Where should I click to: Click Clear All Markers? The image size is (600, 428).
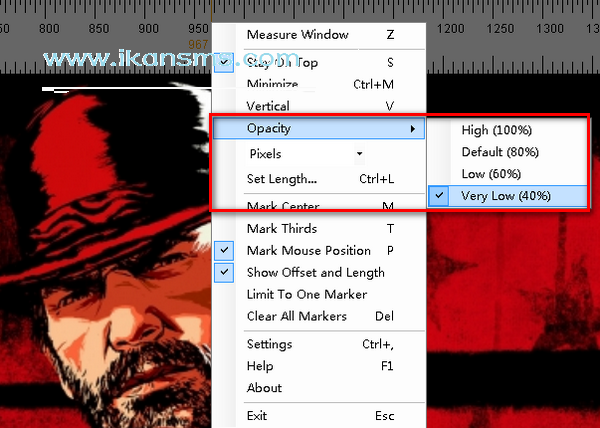click(x=296, y=316)
